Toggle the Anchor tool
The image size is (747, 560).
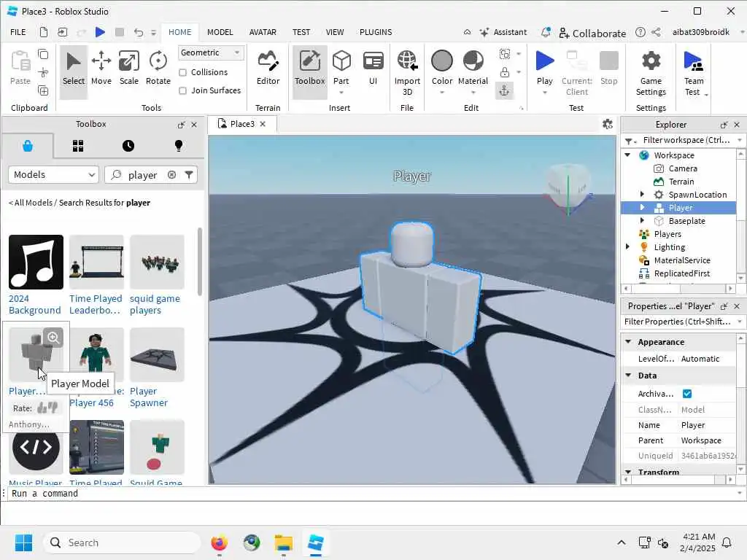click(505, 90)
